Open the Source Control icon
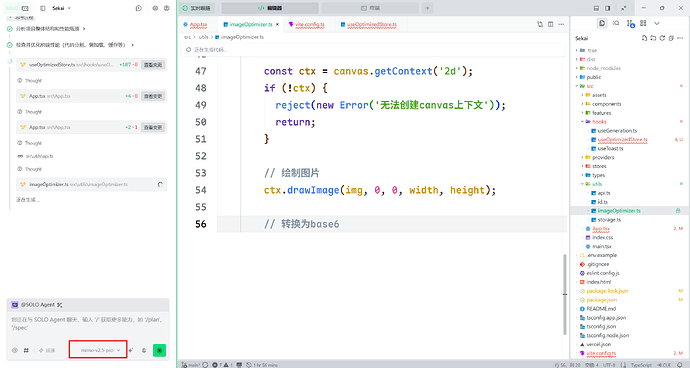This screenshot has height=368, width=690. click(x=630, y=23)
